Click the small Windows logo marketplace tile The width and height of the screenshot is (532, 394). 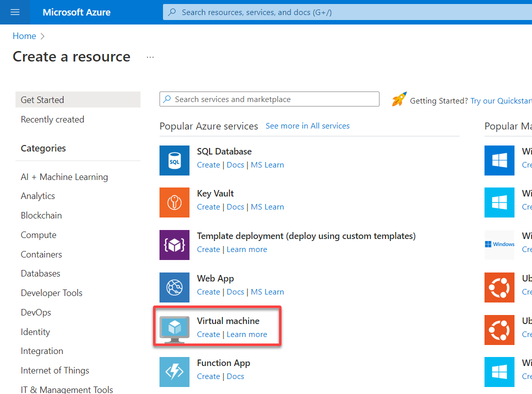(499, 244)
